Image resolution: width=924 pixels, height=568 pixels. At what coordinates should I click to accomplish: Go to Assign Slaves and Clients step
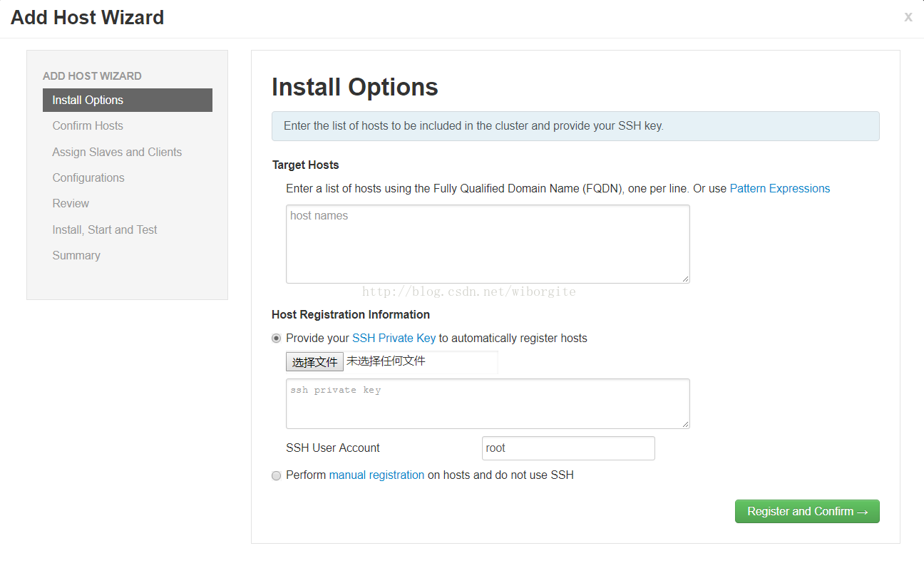pyautogui.click(x=117, y=152)
